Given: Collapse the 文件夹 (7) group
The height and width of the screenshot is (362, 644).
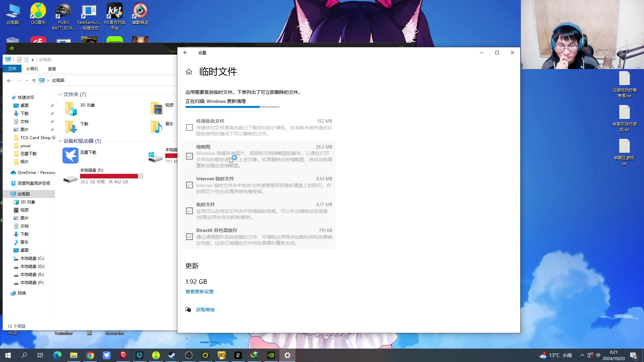Looking at the screenshot, I should click(60, 95).
